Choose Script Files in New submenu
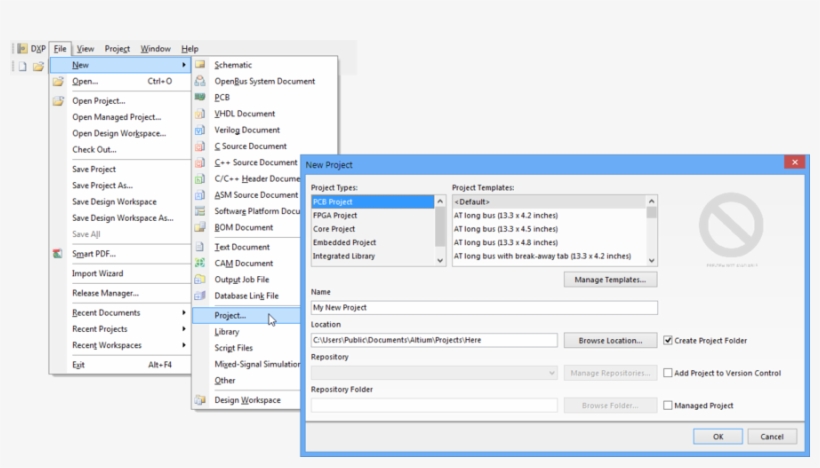 click(x=234, y=348)
